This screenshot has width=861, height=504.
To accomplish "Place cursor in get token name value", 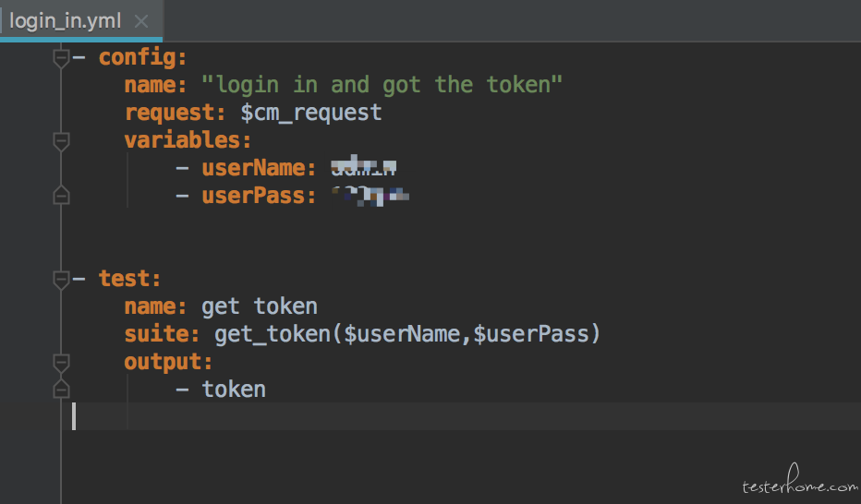I will tap(260, 306).
